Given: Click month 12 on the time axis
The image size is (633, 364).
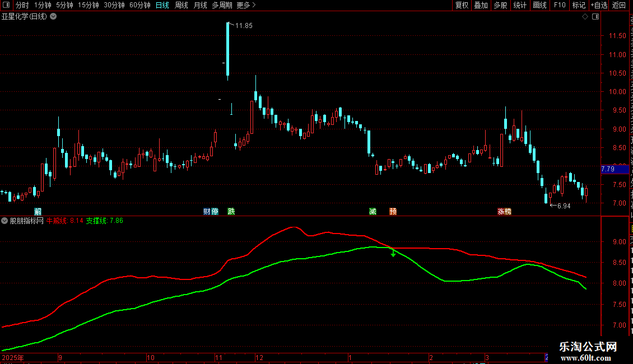Looking at the screenshot, I should (259, 357).
